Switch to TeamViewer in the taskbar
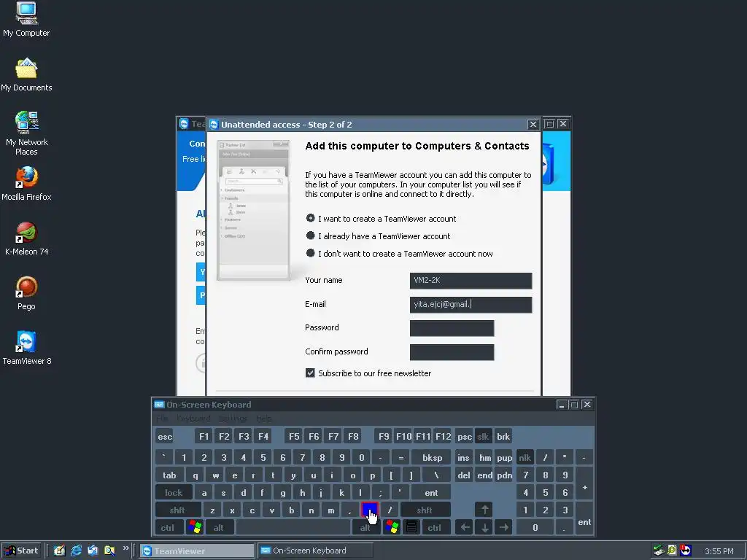This screenshot has height=560, width=747. click(197, 551)
